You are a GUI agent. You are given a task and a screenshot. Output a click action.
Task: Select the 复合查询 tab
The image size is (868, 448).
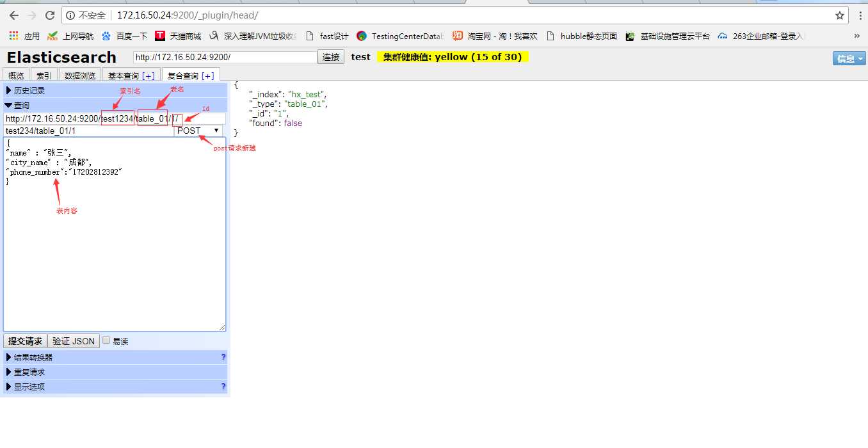(184, 76)
